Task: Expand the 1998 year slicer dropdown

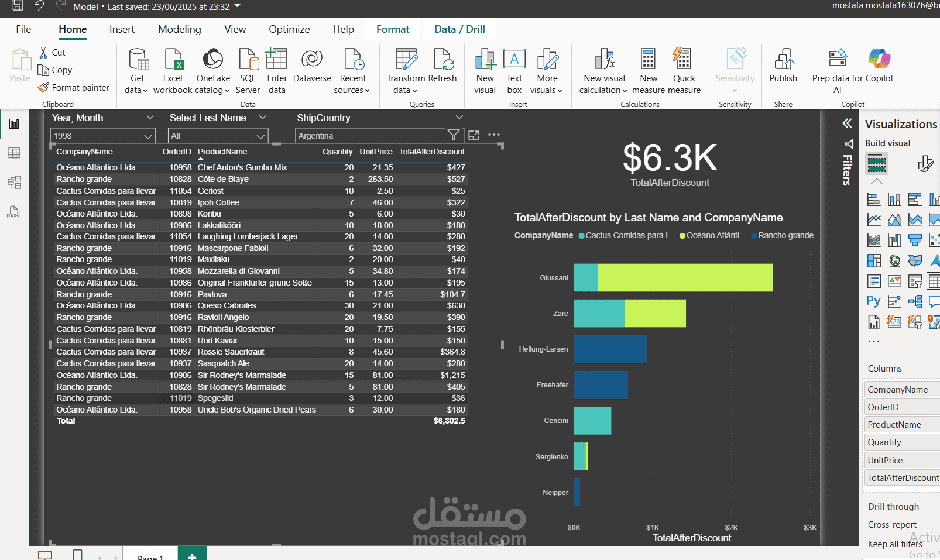Action: pos(147,136)
